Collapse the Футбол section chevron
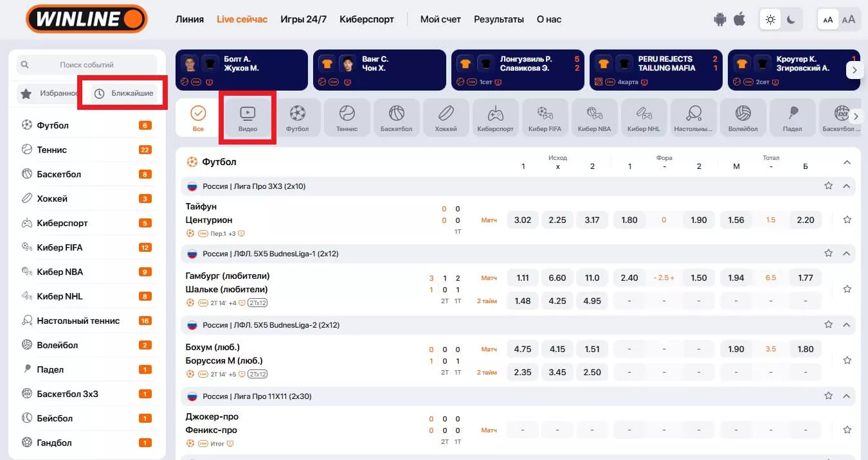The width and height of the screenshot is (868, 460). click(847, 163)
